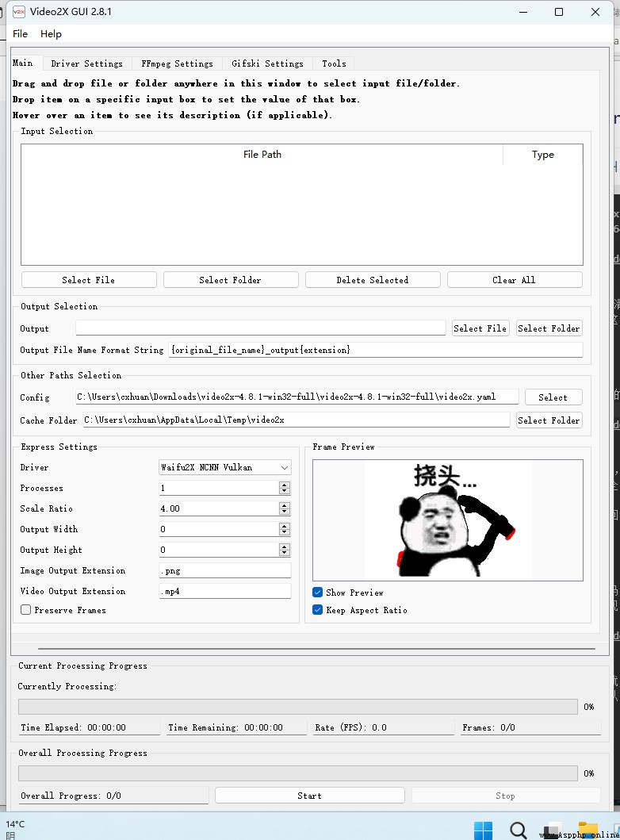The height and width of the screenshot is (840, 620).
Task: Click the Stop button
Action: (505, 796)
